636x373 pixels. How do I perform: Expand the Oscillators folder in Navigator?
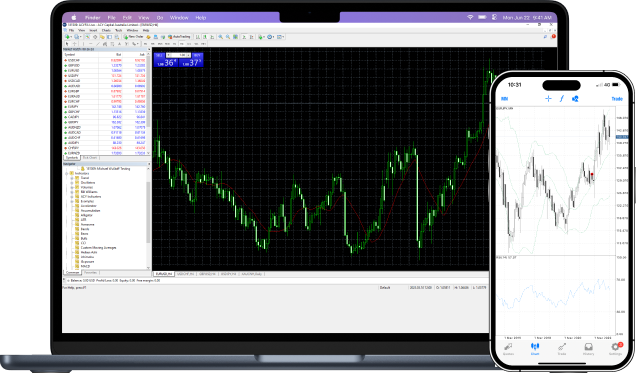pos(72,182)
